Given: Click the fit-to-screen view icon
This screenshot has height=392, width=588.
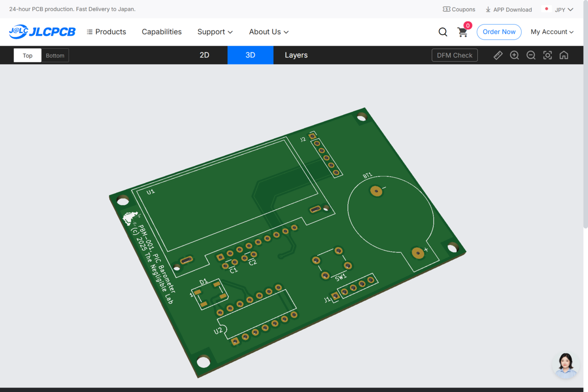Looking at the screenshot, I should click(547, 55).
